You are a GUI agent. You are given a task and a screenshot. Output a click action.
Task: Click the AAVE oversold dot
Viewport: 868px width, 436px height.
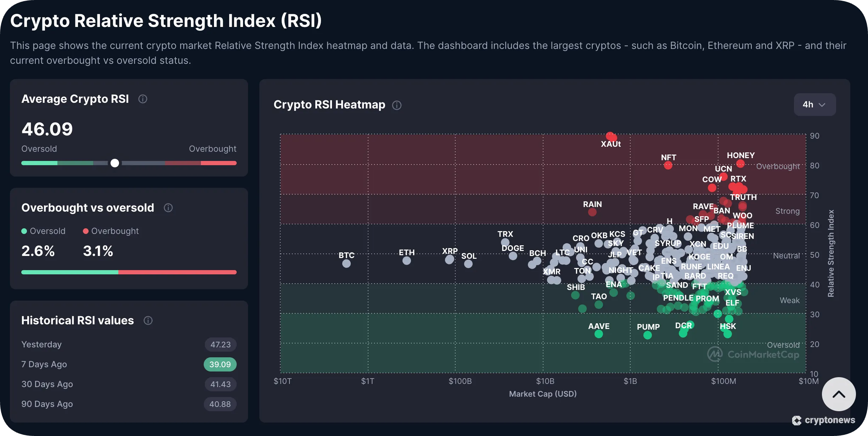(599, 334)
